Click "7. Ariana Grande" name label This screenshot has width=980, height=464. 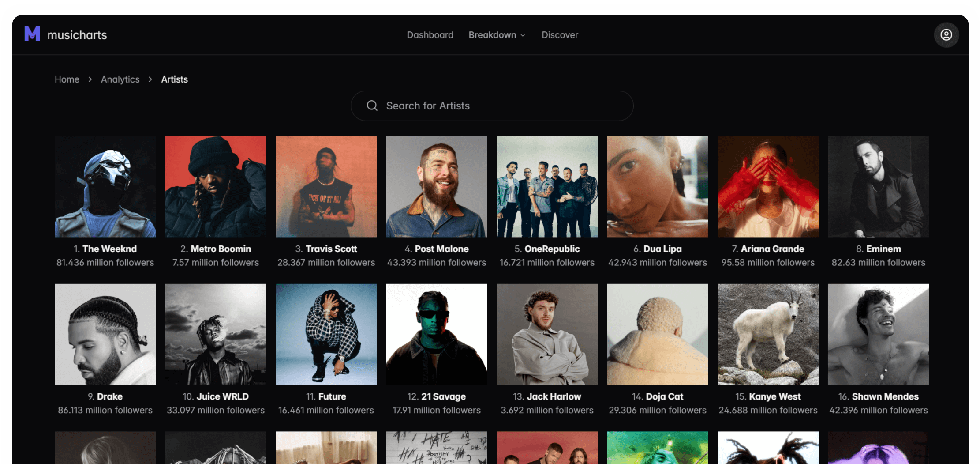[x=768, y=249]
